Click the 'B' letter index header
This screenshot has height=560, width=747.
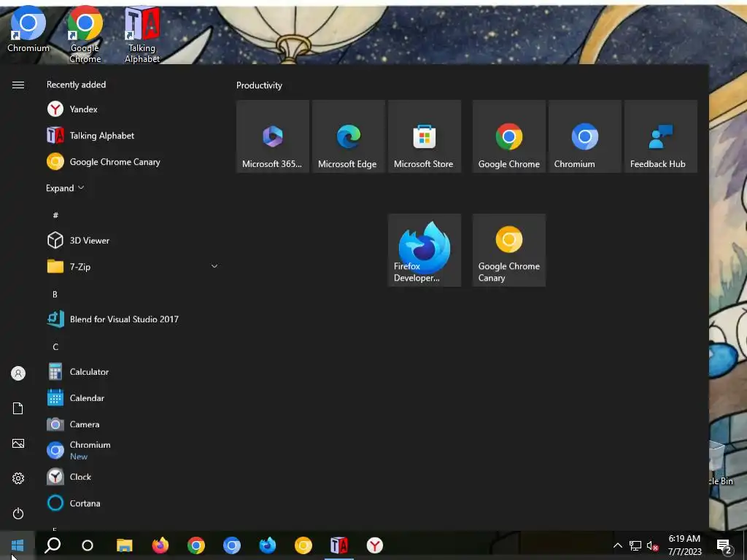(x=55, y=295)
